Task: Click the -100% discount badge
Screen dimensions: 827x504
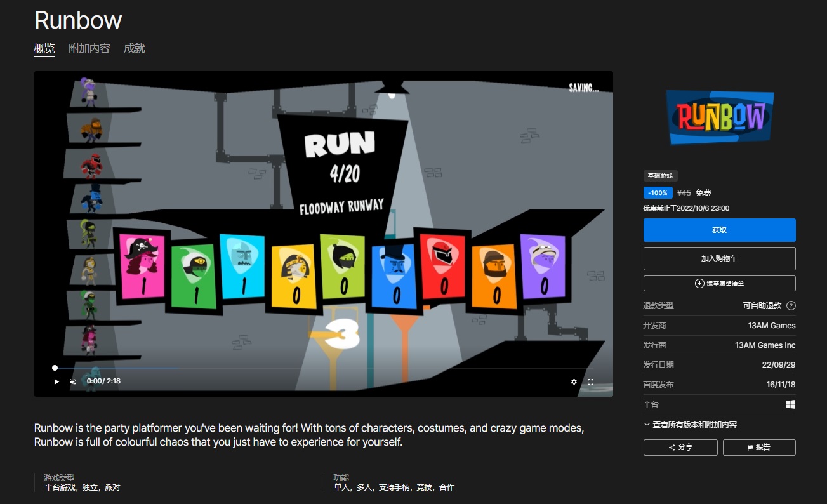Action: [658, 192]
